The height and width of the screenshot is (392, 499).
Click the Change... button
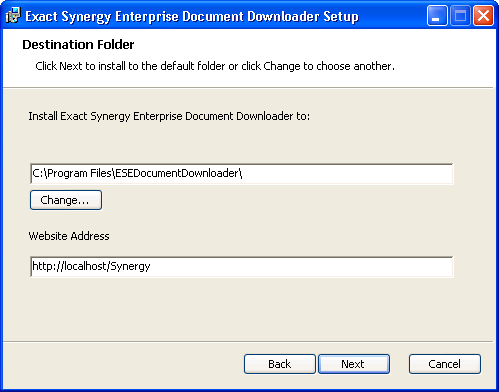click(66, 200)
